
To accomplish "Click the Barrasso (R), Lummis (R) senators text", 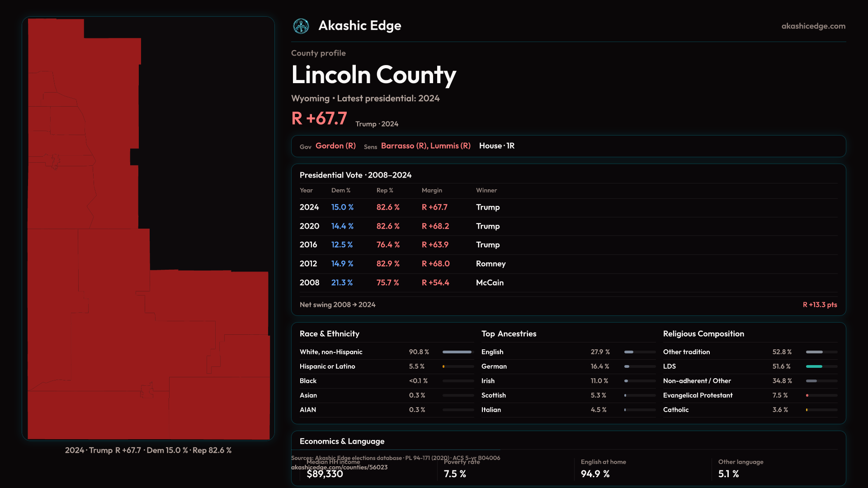I will tap(425, 146).
